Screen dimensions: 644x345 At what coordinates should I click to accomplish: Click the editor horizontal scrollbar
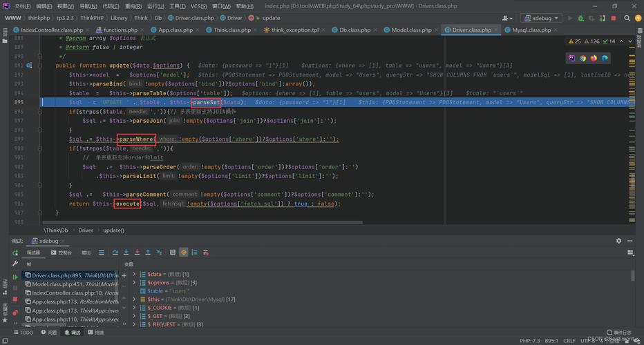202,223
